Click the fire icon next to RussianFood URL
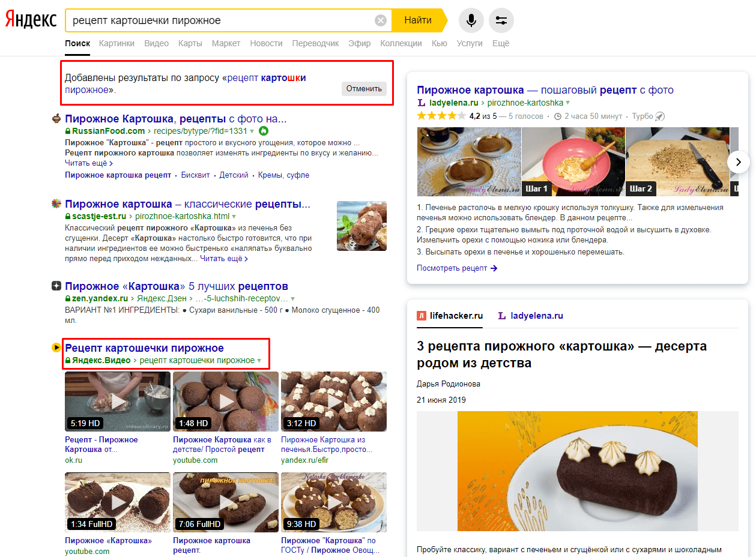756x557 pixels. pos(264,131)
